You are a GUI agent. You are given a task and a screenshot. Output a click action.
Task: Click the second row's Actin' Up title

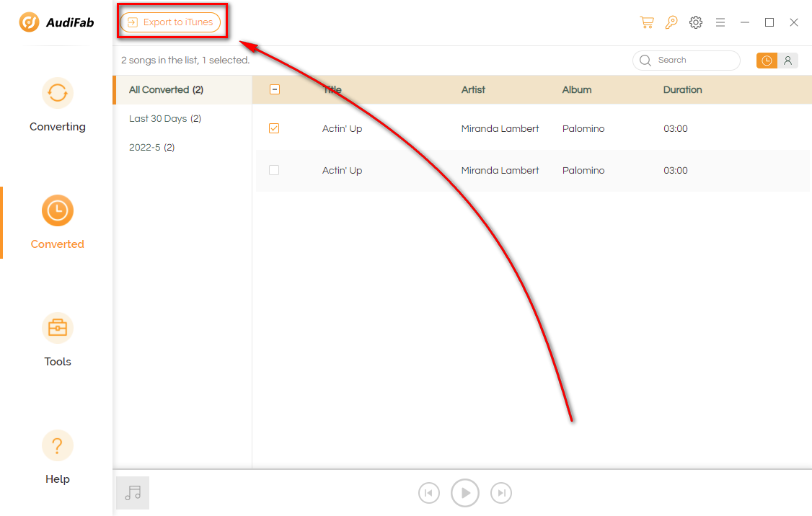point(342,170)
